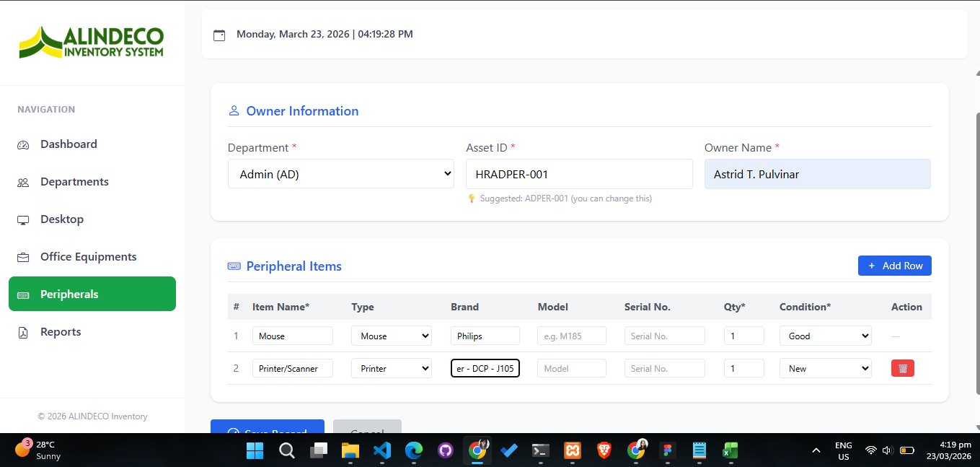980x467 pixels.
Task: Click the calendar icon beside the date
Action: click(219, 35)
